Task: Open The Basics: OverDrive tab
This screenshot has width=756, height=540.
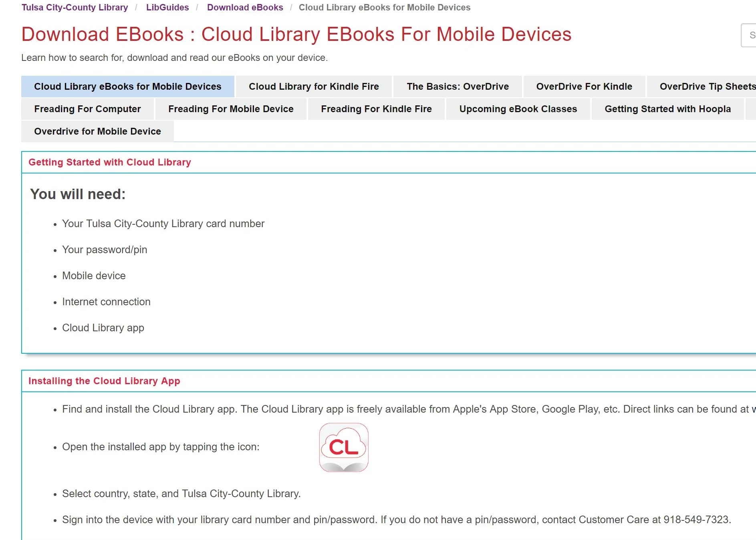Action: pyautogui.click(x=458, y=87)
